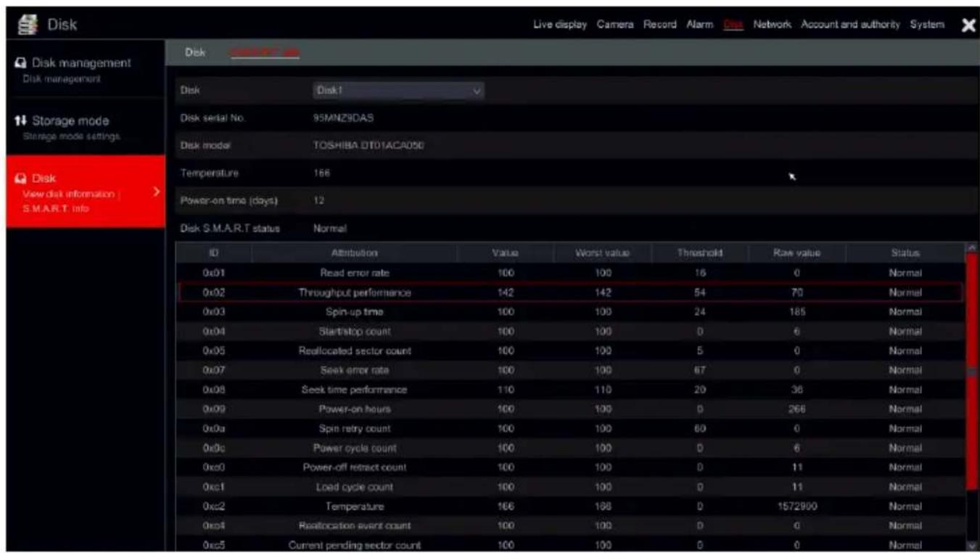
Task: Open the Disk1 dropdown
Action: click(398, 91)
